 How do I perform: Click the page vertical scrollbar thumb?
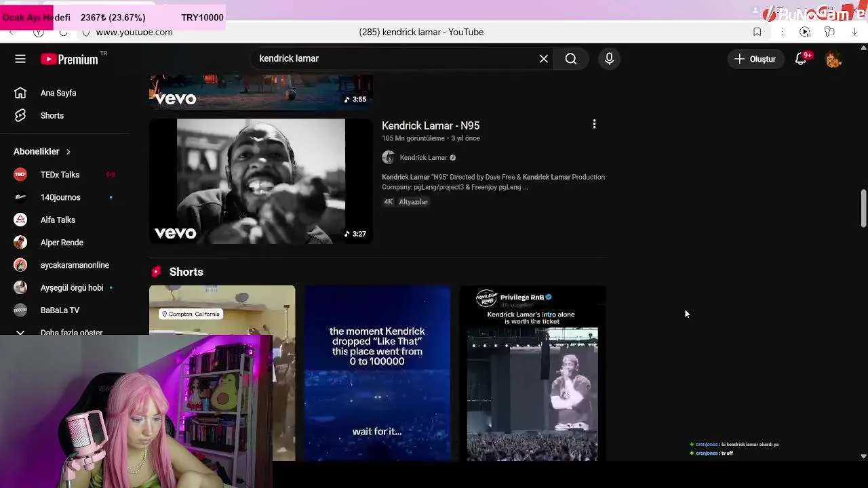(x=863, y=209)
